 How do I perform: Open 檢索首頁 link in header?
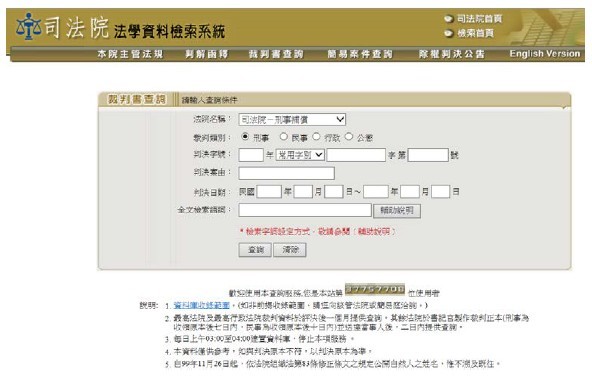coord(476,33)
